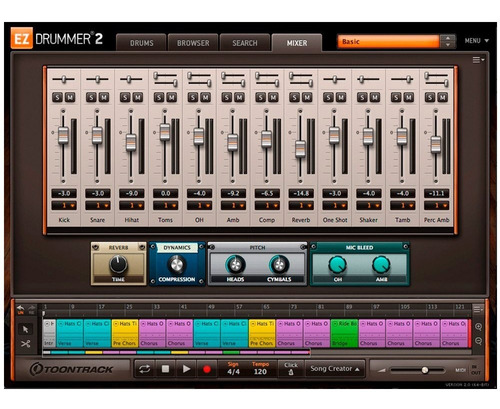Click the Dynamics Compression knob
Image resolution: width=500 pixels, height=409 pixels.
(x=177, y=265)
